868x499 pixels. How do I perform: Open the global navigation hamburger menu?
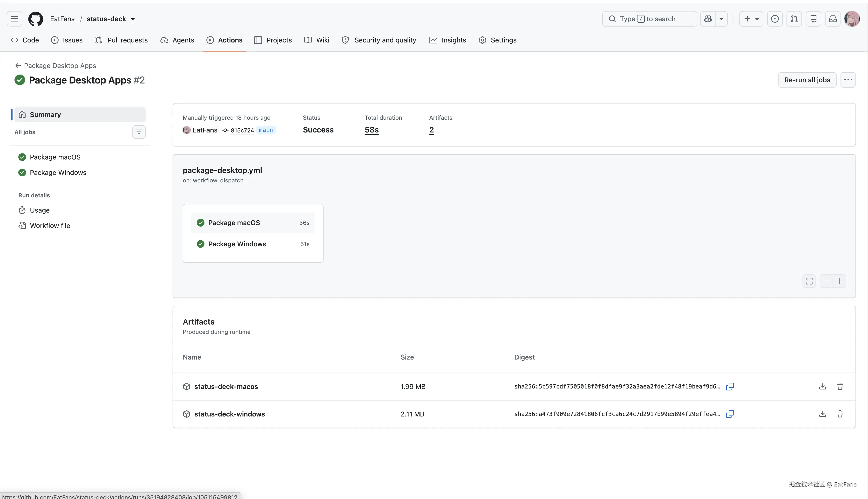click(14, 19)
